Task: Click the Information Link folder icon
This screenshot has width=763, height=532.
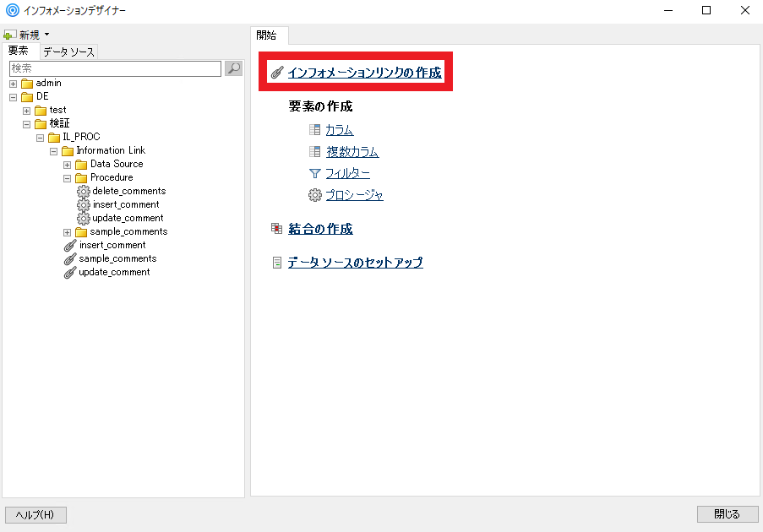Action: click(68, 151)
